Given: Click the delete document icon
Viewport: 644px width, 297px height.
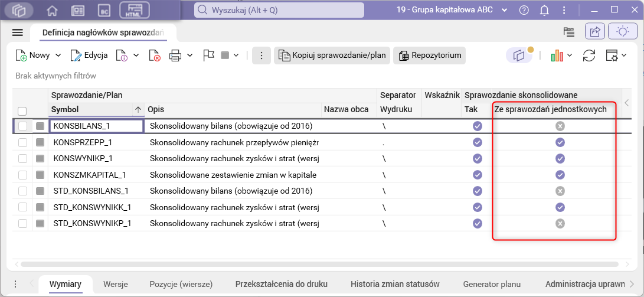Looking at the screenshot, I should 155,56.
